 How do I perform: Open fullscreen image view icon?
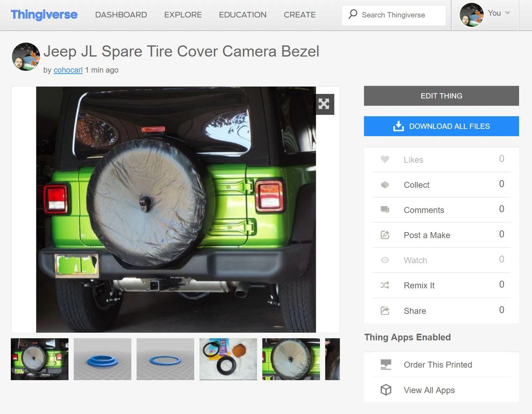[324, 104]
